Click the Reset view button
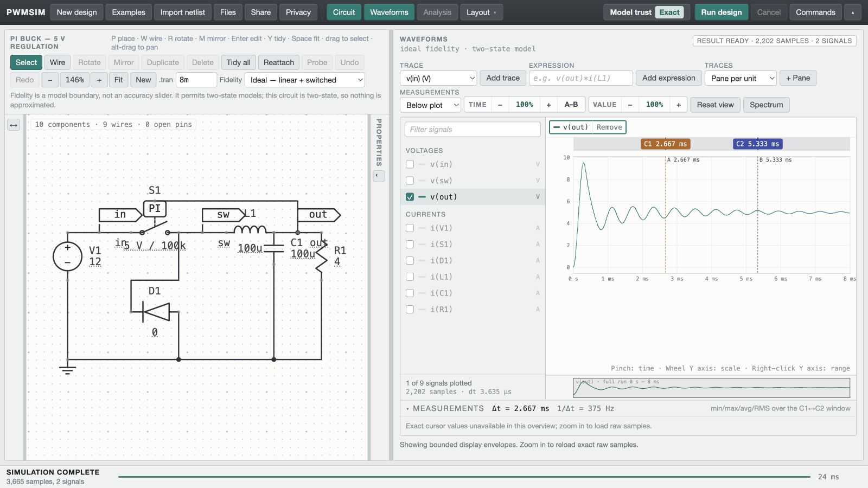This screenshot has width=868, height=488. [715, 105]
